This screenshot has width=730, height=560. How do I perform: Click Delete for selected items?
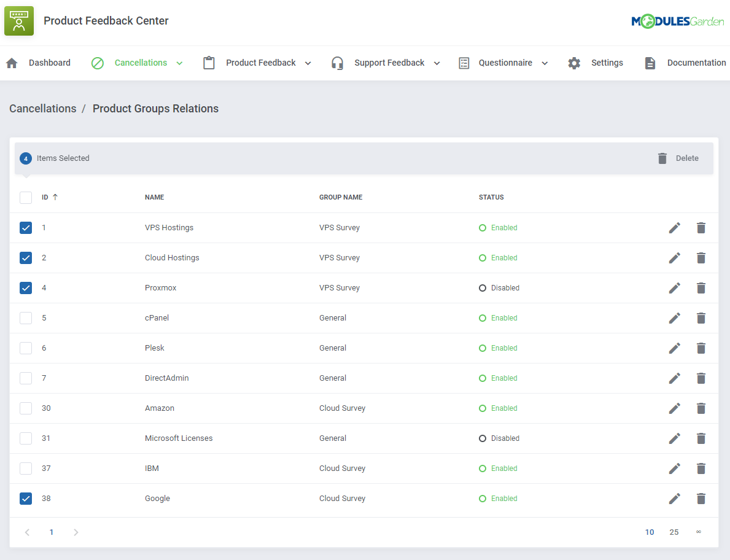point(678,158)
